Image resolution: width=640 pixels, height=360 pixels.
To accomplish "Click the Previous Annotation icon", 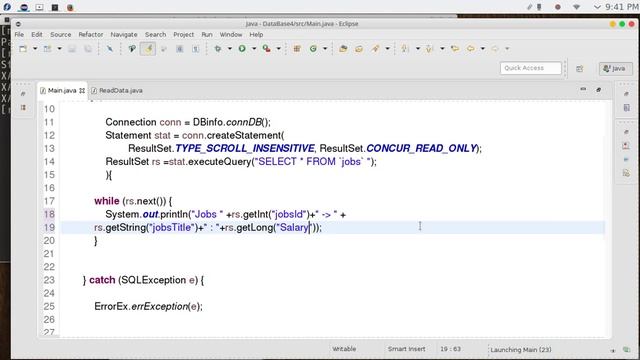I will tap(429, 49).
